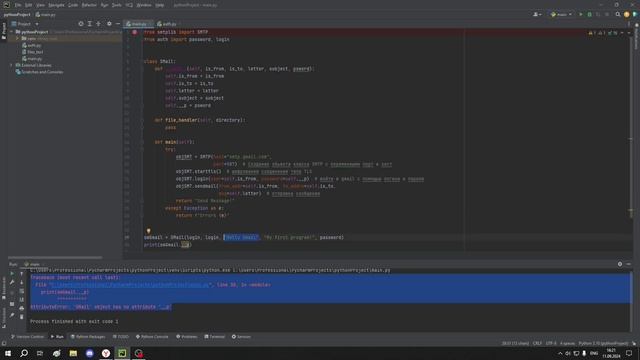Pin the Run tab
This screenshot has width=640, height=360.
point(12,316)
